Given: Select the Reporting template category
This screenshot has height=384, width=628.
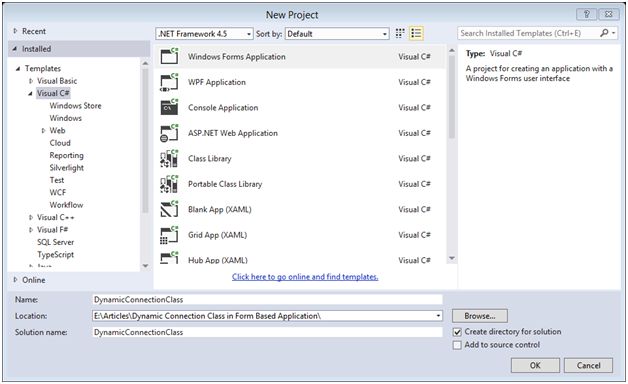Looking at the screenshot, I should pyautogui.click(x=66, y=155).
